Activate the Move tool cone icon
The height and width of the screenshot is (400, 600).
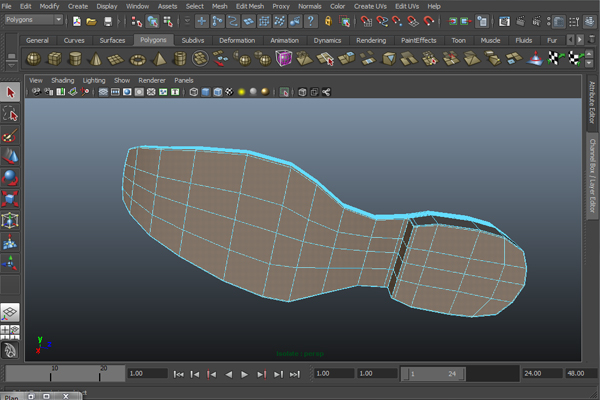(x=10, y=157)
